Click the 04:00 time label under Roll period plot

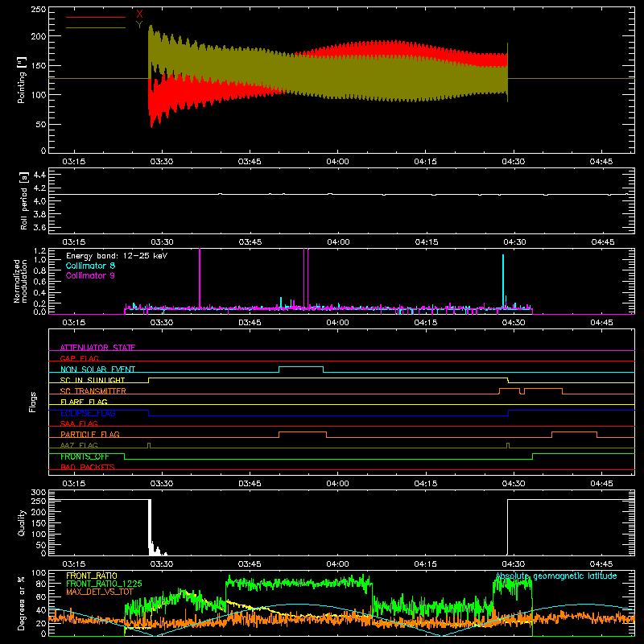point(338,242)
